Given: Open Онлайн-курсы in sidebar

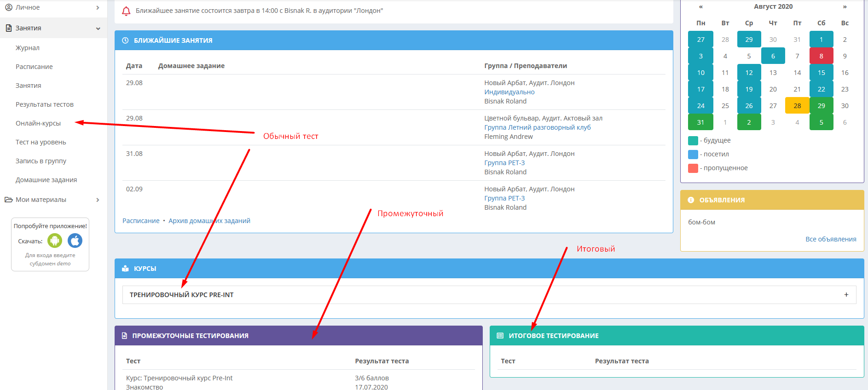Looking at the screenshot, I should (x=38, y=123).
